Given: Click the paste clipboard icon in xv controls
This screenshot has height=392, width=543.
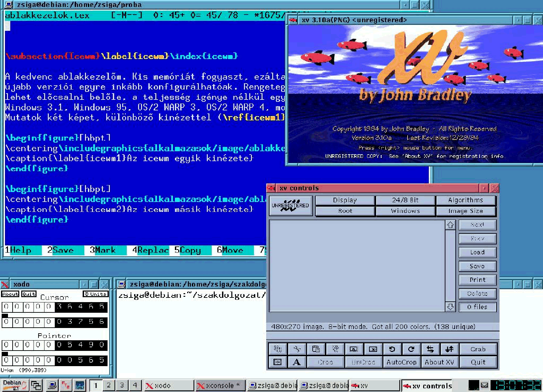Looking at the screenshot, I should tap(316, 349).
